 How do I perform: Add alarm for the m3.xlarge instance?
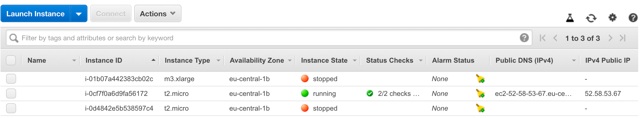480,78
